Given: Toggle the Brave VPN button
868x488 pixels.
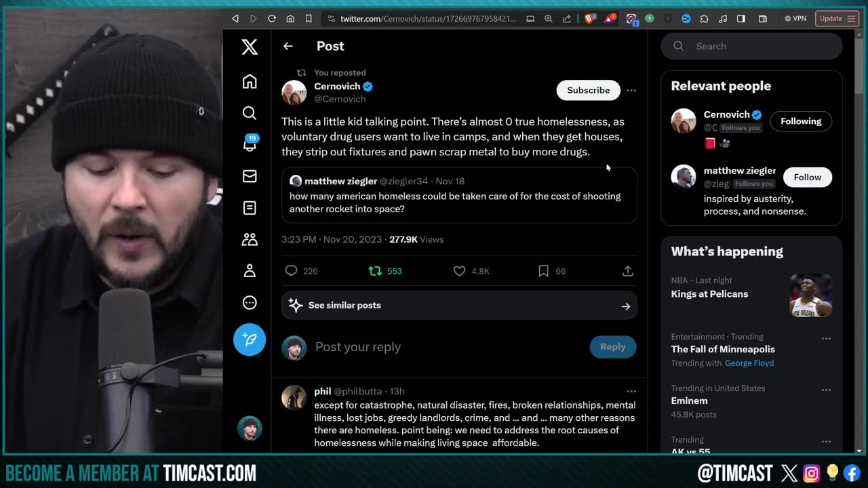Looking at the screenshot, I should pos(795,18).
